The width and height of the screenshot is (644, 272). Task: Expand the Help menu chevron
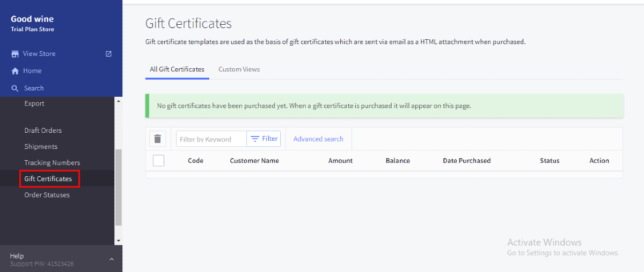[112, 259]
